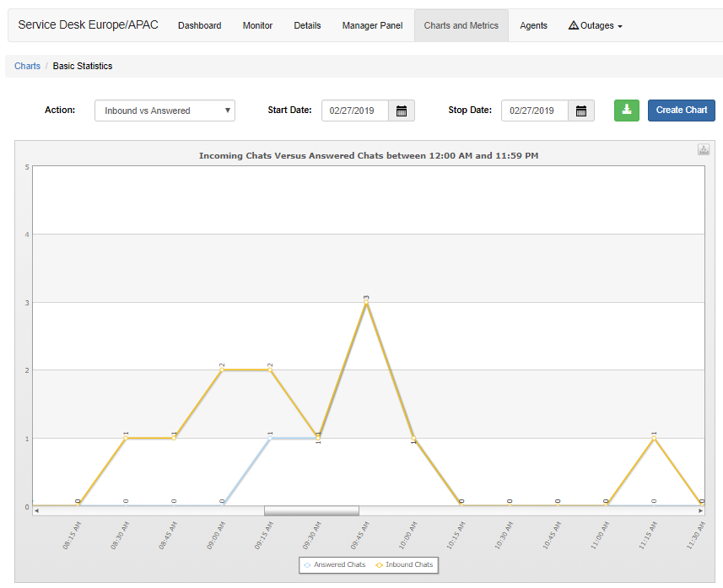The image size is (723, 588).
Task: Open the Start Date calendar picker
Action: [402, 111]
